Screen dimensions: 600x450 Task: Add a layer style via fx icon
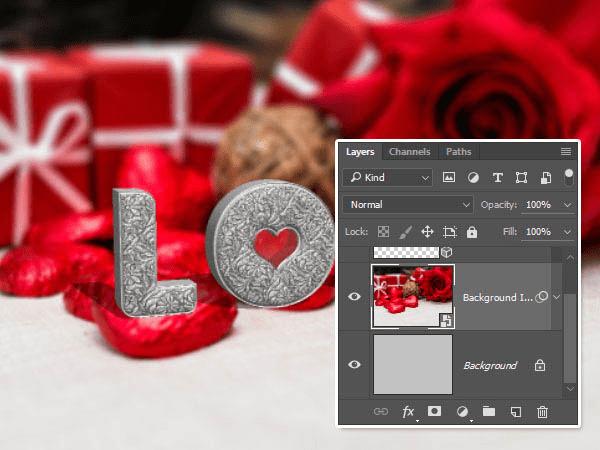click(408, 412)
